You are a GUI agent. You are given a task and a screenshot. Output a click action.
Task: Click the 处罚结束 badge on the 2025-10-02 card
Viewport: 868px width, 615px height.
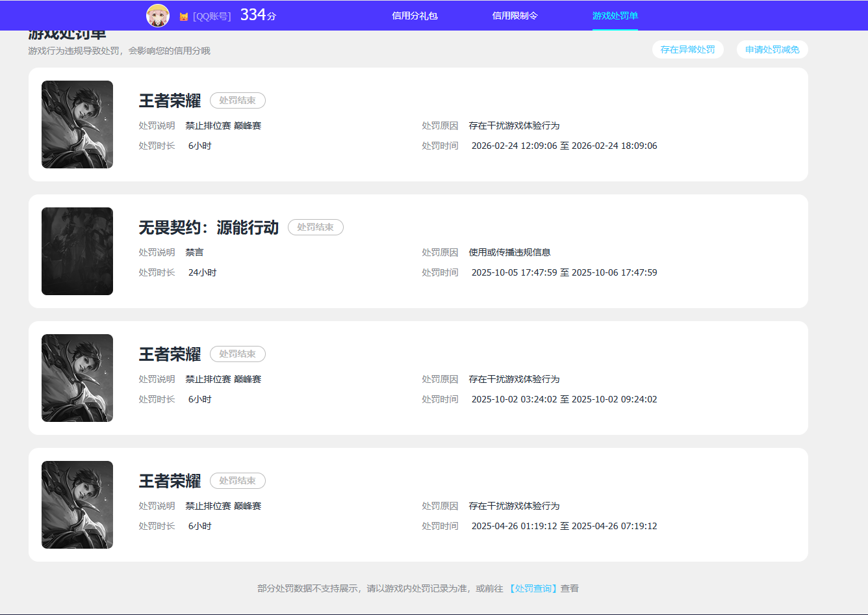coord(238,354)
